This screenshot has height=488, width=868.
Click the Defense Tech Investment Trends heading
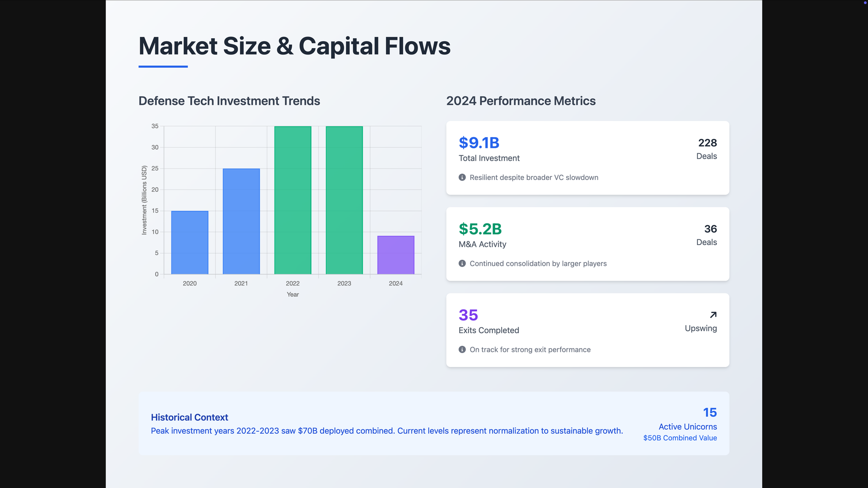pyautogui.click(x=229, y=101)
